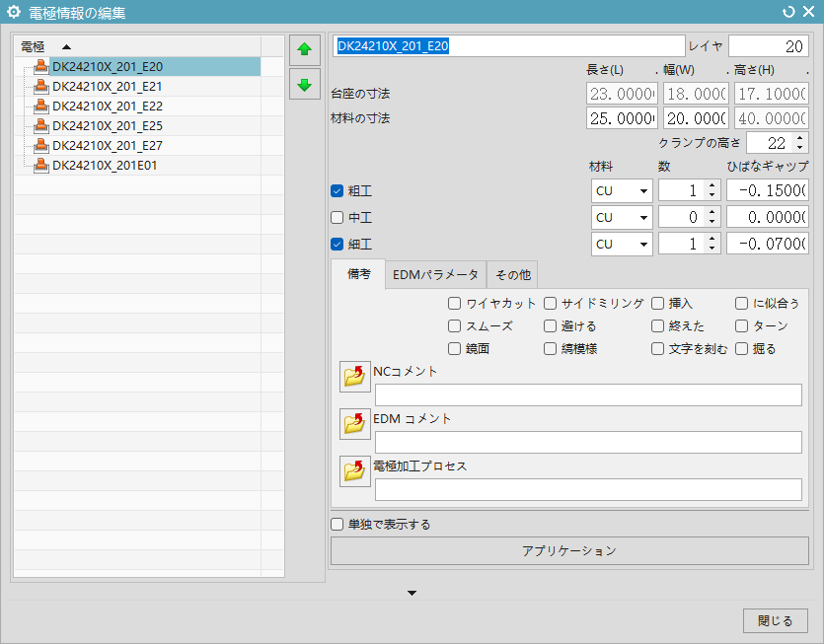
Task: Open material dropdown for 細工 row
Action: tap(622, 244)
